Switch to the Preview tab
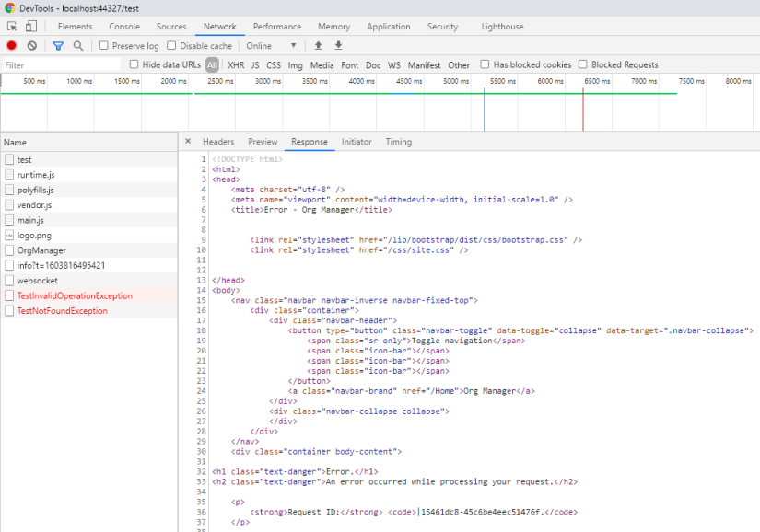 263,142
